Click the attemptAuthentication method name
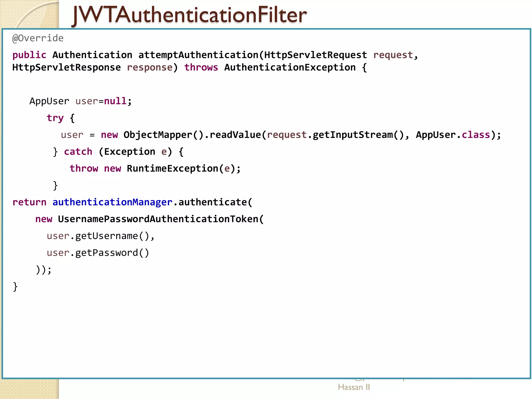Image resolution: width=532 pixels, height=399 pixels. pos(198,55)
